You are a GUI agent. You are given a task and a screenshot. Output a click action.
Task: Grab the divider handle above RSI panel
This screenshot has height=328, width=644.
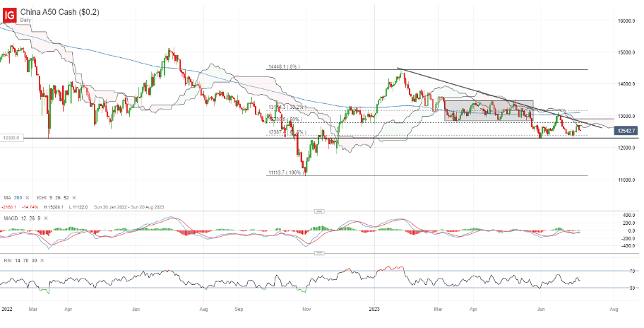319,253
